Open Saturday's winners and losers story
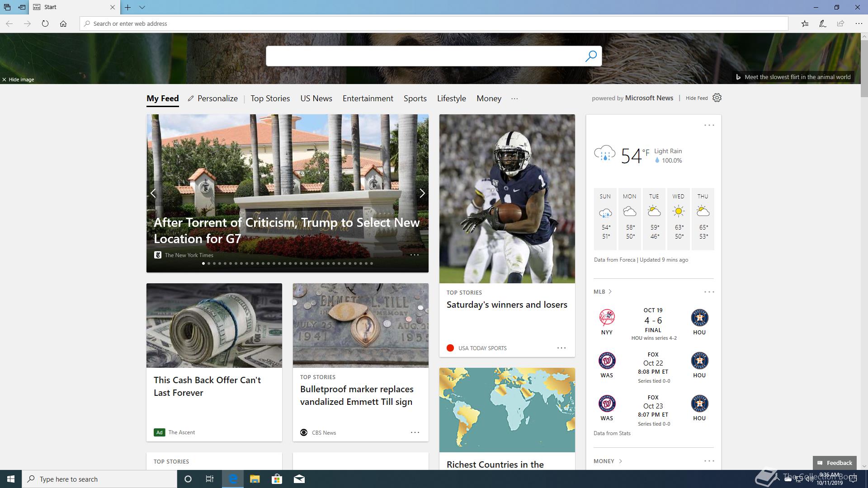The height and width of the screenshot is (488, 868). pyautogui.click(x=507, y=305)
